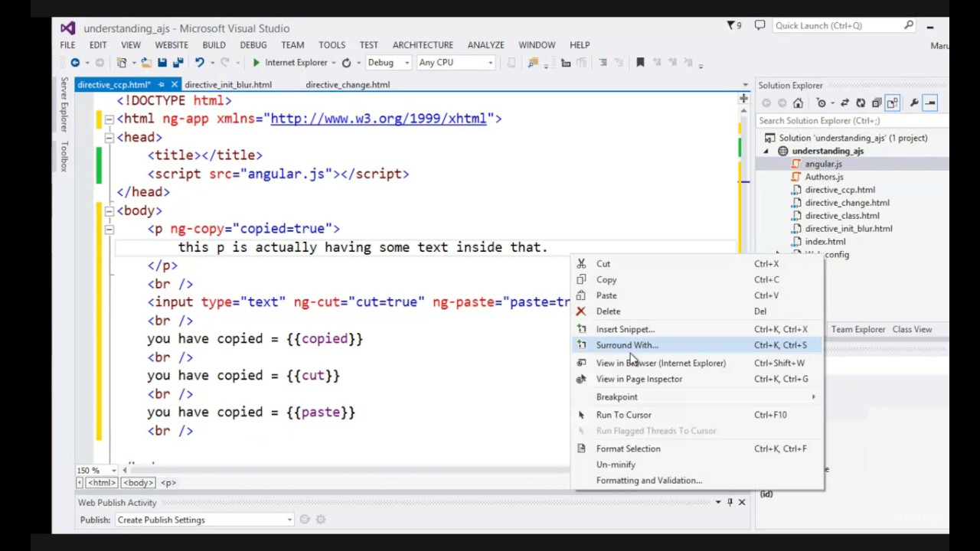
Task: Click the Pending Changes Filter clock icon
Action: 822,103
